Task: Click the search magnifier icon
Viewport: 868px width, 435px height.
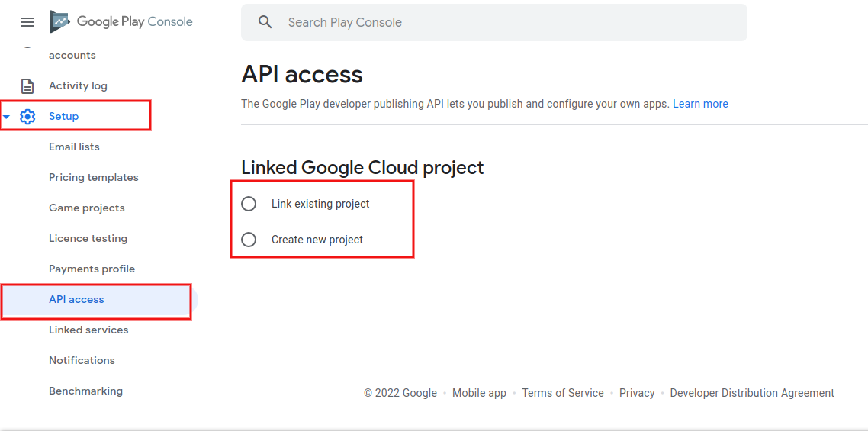Action: (265, 22)
